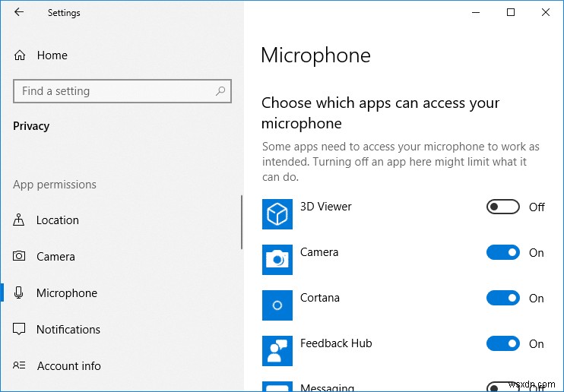
Task: Open Home via its house icon
Action: pos(20,55)
